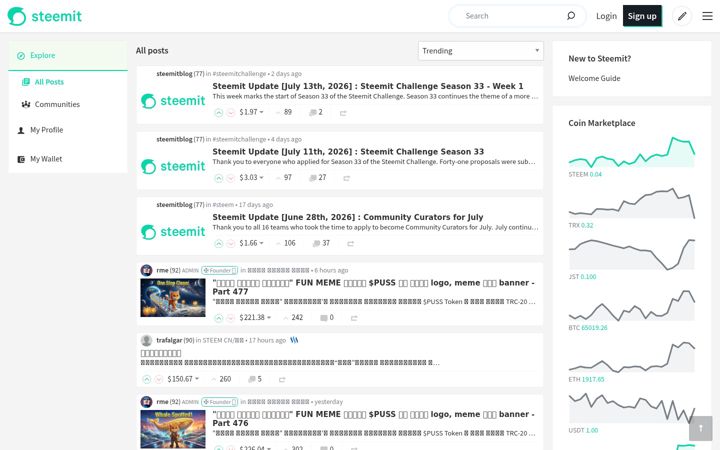720x450 pixels.
Task: Click the search magnifier icon
Action: pos(571,16)
